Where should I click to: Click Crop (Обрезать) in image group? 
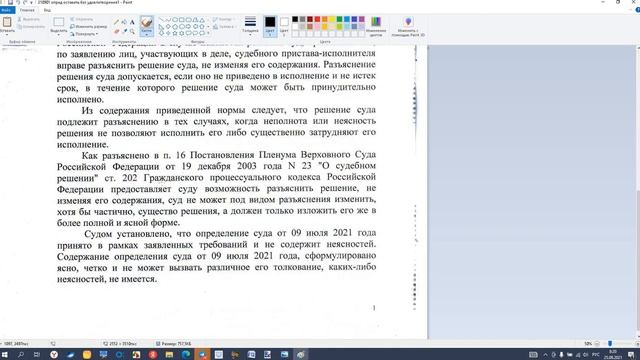(82, 19)
